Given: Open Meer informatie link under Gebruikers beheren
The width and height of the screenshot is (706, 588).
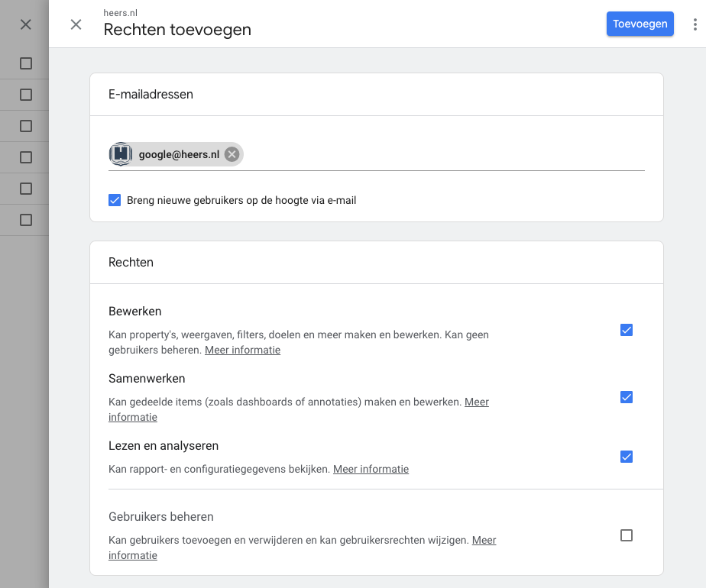Looking at the screenshot, I should tap(484, 540).
